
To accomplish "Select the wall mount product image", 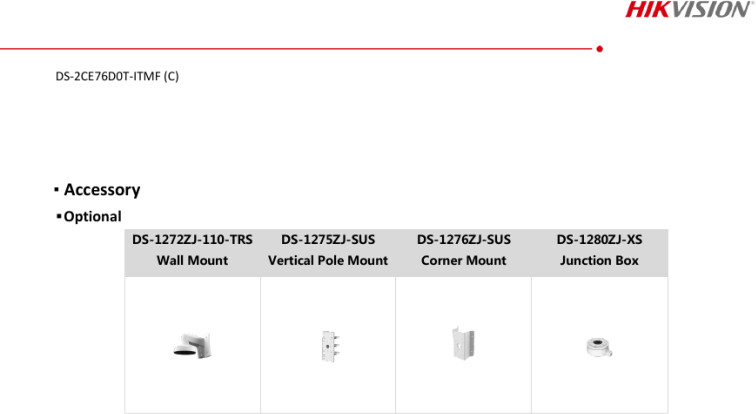I will (192, 345).
